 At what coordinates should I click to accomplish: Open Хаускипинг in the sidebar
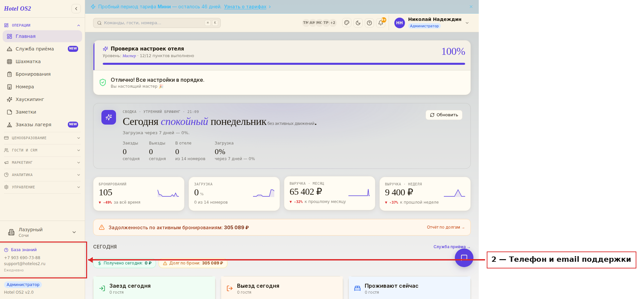pyautogui.click(x=42, y=99)
